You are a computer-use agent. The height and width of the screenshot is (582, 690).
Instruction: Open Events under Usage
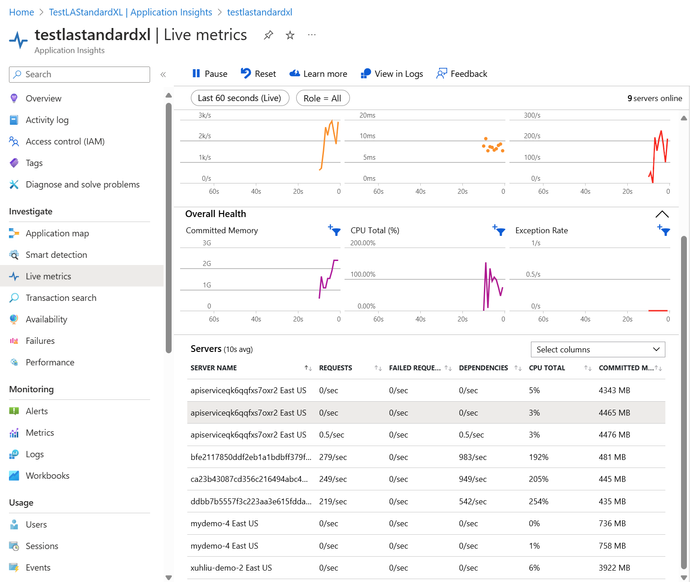coord(81,568)
